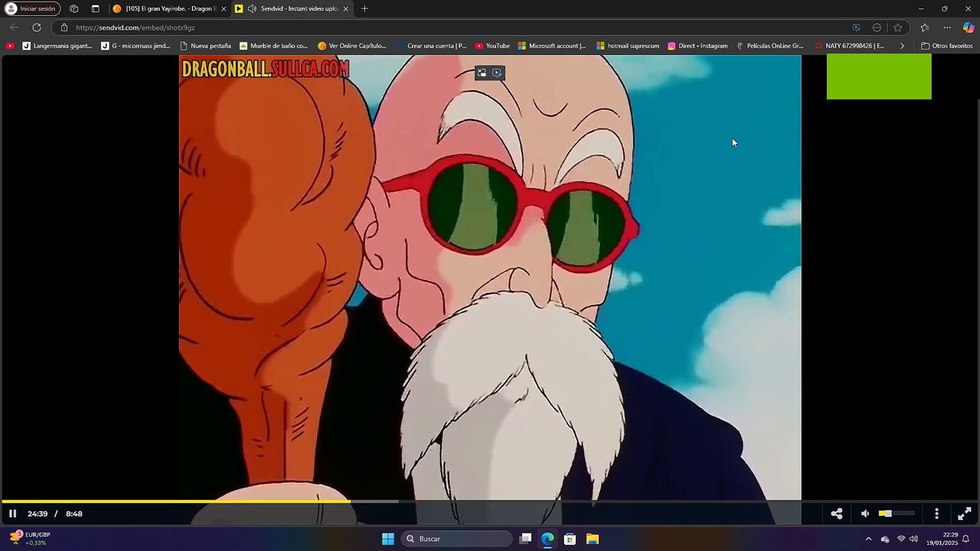
Task: Click the media autoplay icon in address bar
Action: click(856, 28)
